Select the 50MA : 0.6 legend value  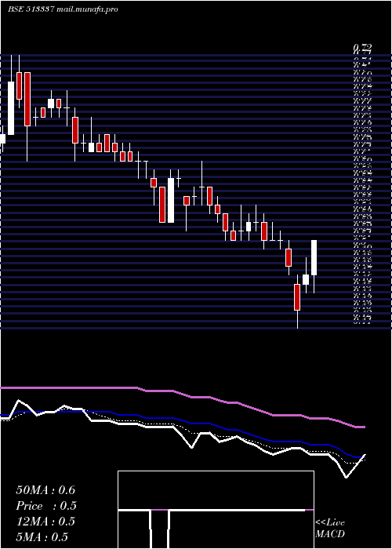pyautogui.click(x=45, y=490)
